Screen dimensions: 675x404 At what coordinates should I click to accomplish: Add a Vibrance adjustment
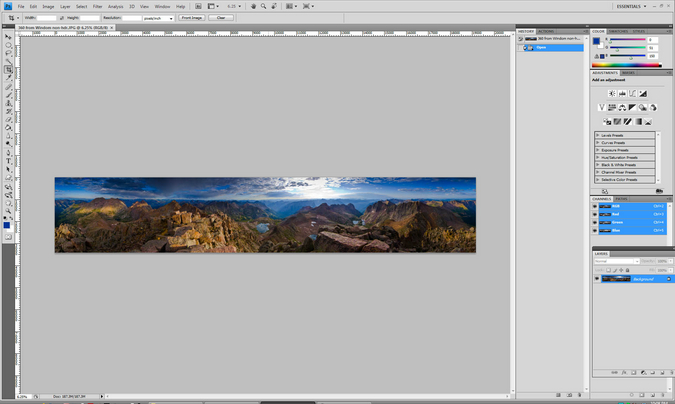tap(601, 107)
